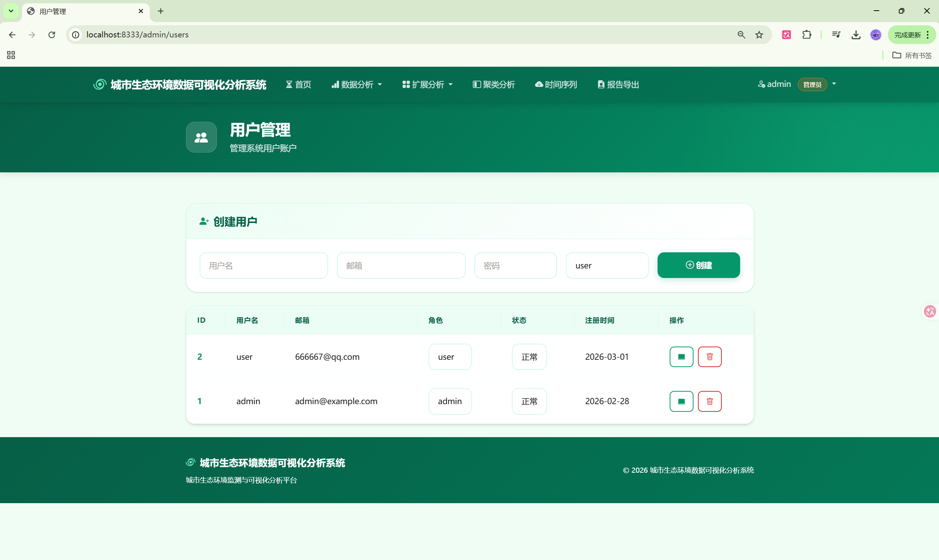Click the 管理员 badge
939x560 pixels.
click(x=812, y=84)
